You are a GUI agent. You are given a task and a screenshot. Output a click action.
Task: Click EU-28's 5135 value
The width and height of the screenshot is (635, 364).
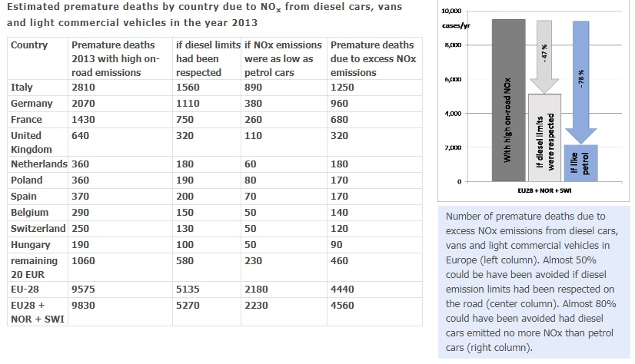pos(188,290)
